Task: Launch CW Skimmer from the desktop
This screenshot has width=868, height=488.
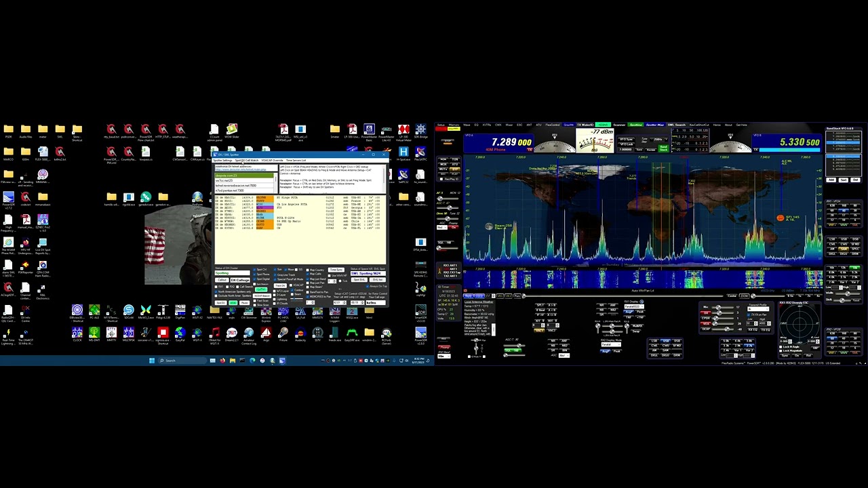Action: pyautogui.click(x=249, y=313)
